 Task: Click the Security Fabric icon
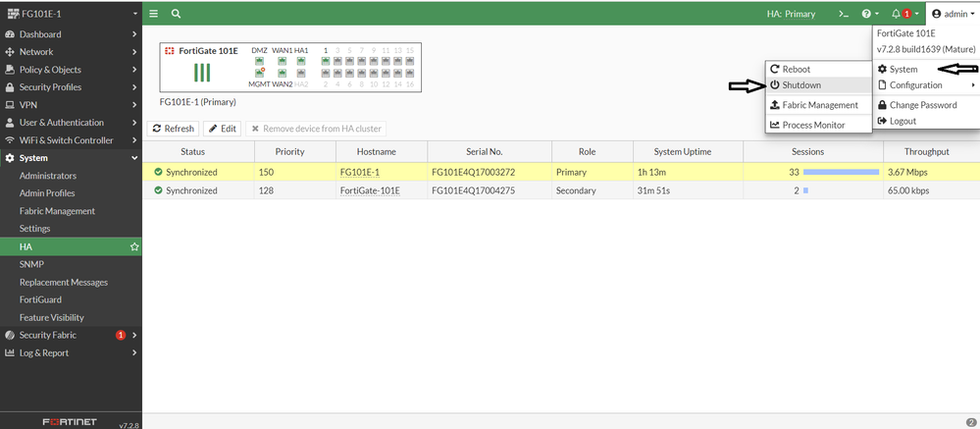pos(10,335)
